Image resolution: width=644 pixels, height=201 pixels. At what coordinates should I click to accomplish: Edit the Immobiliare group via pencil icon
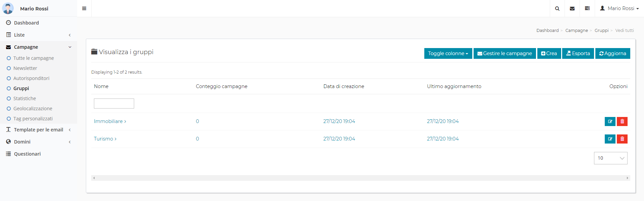610,121
